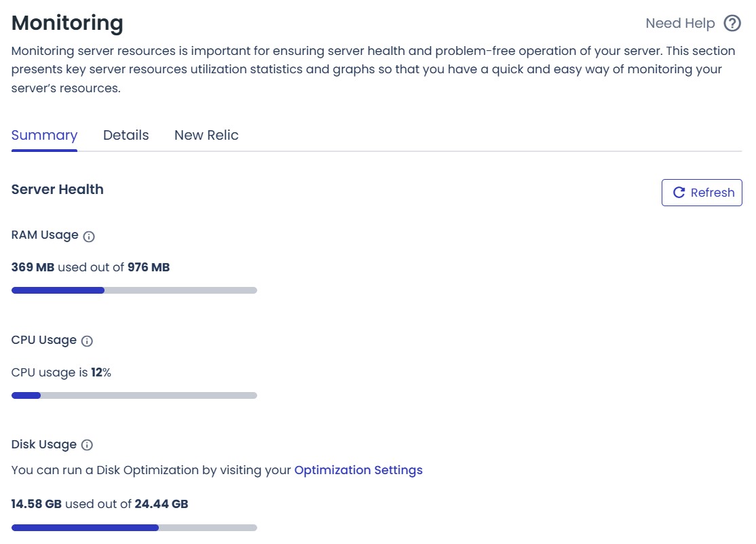This screenshot has height=544, width=756.
Task: Click the Disk Usage info icon
Action: pyautogui.click(x=87, y=446)
